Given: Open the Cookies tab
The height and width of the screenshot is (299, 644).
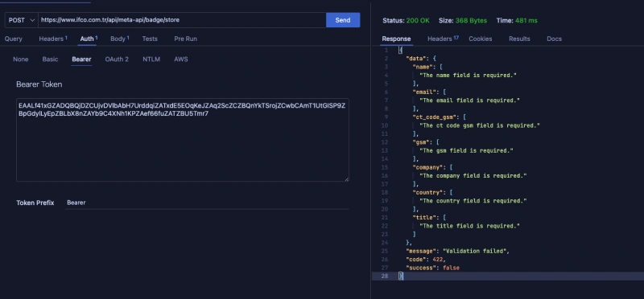Looking at the screenshot, I should pyautogui.click(x=480, y=39).
